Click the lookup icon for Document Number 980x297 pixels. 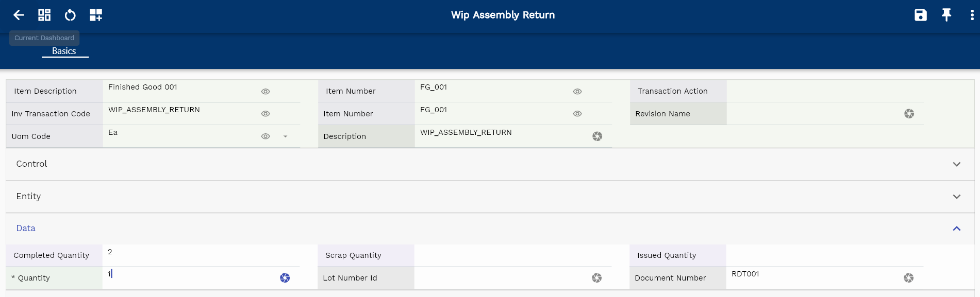tap(908, 278)
